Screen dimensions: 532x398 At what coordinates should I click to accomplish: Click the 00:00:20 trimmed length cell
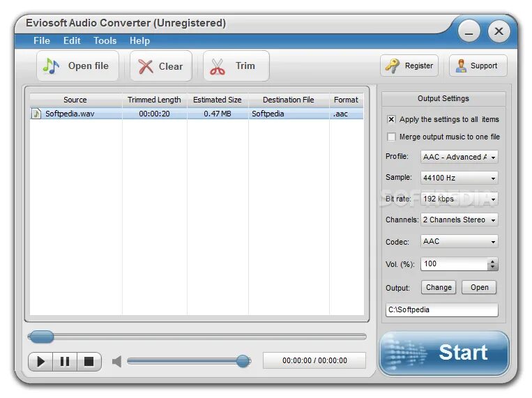(154, 114)
